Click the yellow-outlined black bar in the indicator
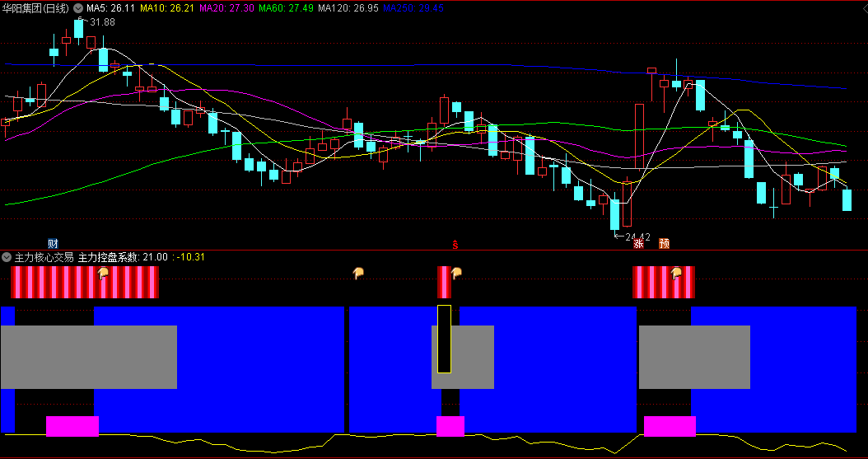Screen dimensions: 868x459 (444, 339)
